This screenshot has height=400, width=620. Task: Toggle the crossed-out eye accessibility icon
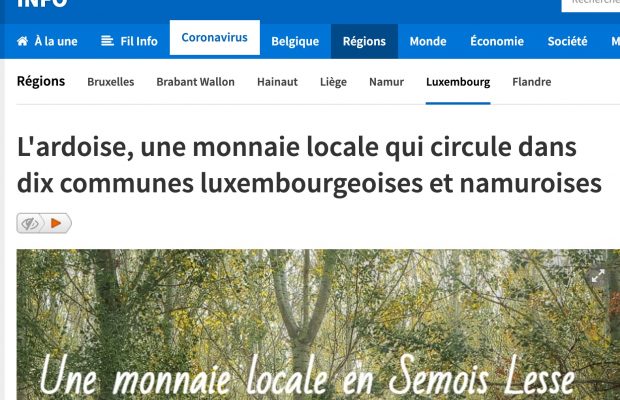point(30,223)
